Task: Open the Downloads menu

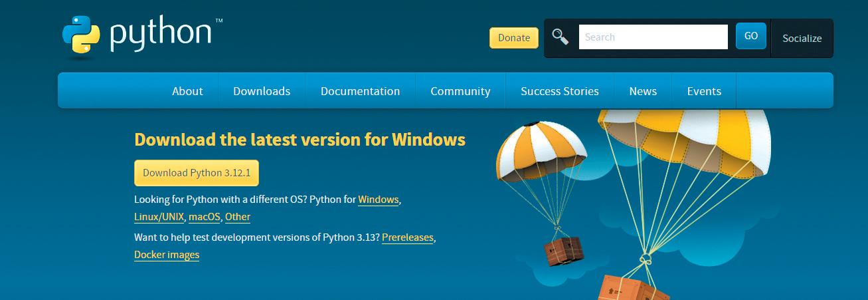Action: 262,91
